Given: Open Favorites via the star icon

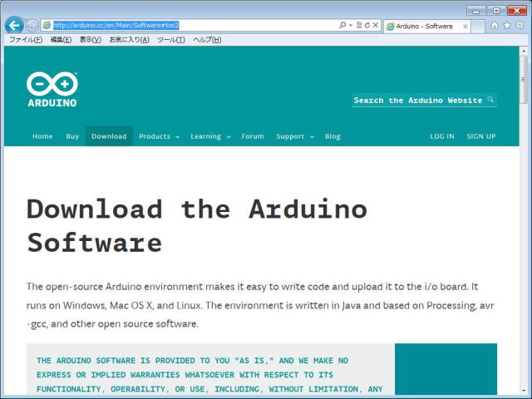Looking at the screenshot, I should point(507,26).
